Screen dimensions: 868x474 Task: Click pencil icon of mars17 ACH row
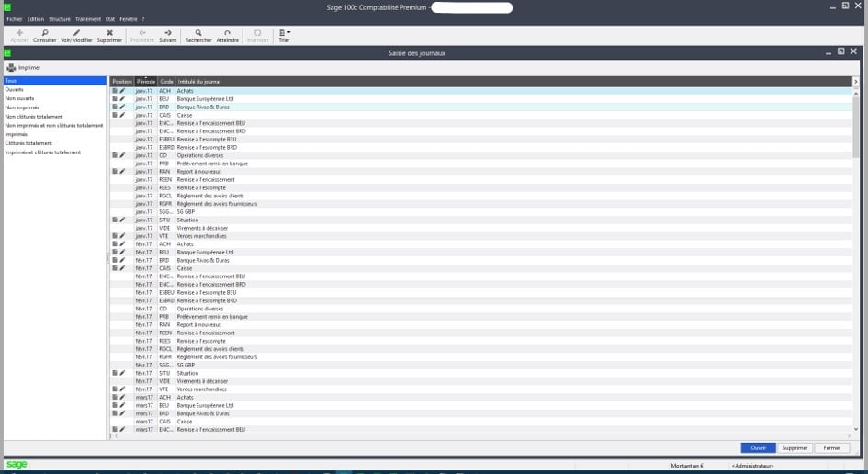tap(122, 397)
